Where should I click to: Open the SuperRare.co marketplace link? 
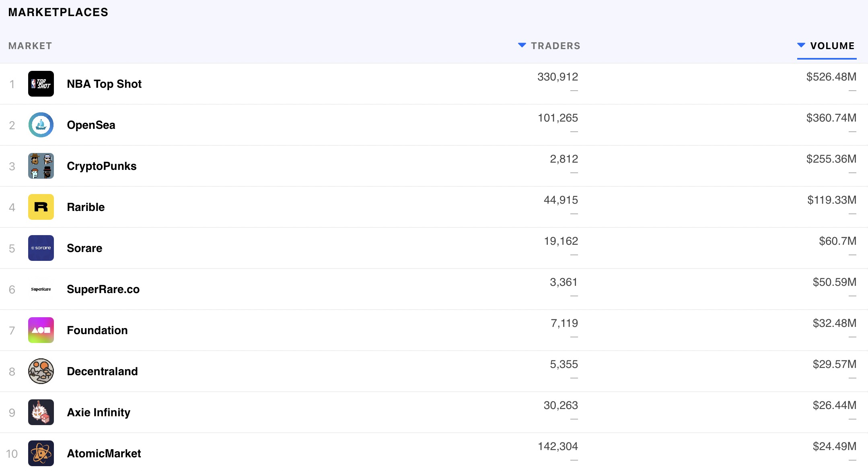[x=103, y=289]
